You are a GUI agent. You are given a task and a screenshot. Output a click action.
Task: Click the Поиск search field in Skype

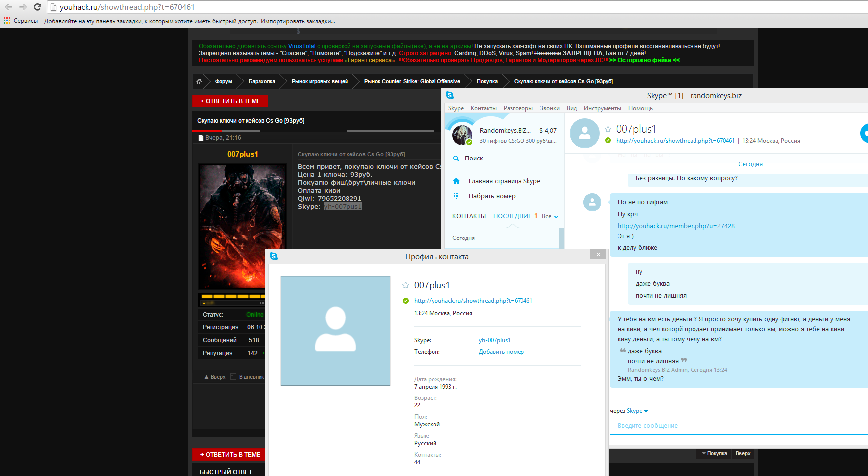[x=505, y=159]
